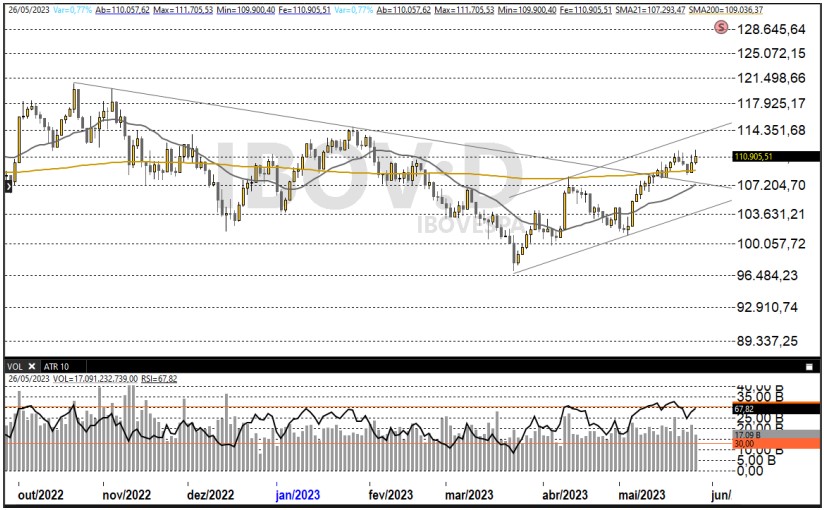Click the out/2022 time axis label
This screenshot has width=824, height=510.
pos(40,495)
